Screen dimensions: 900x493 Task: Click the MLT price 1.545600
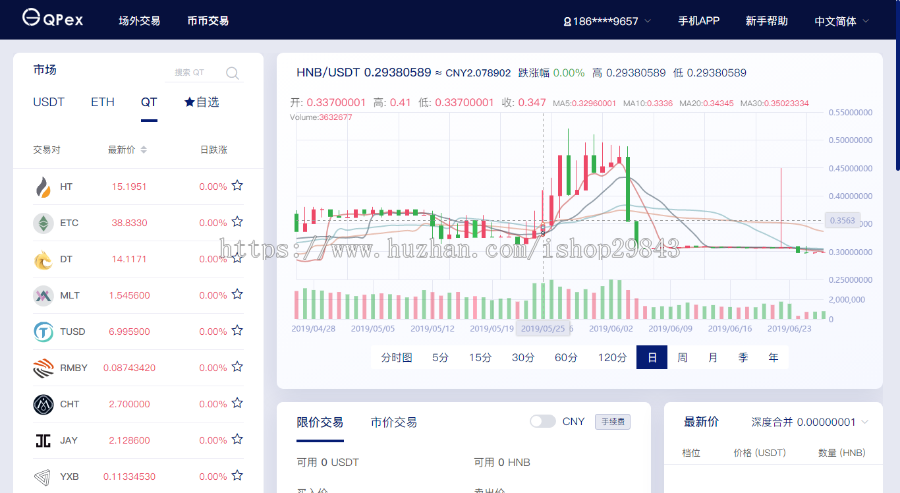tap(129, 296)
